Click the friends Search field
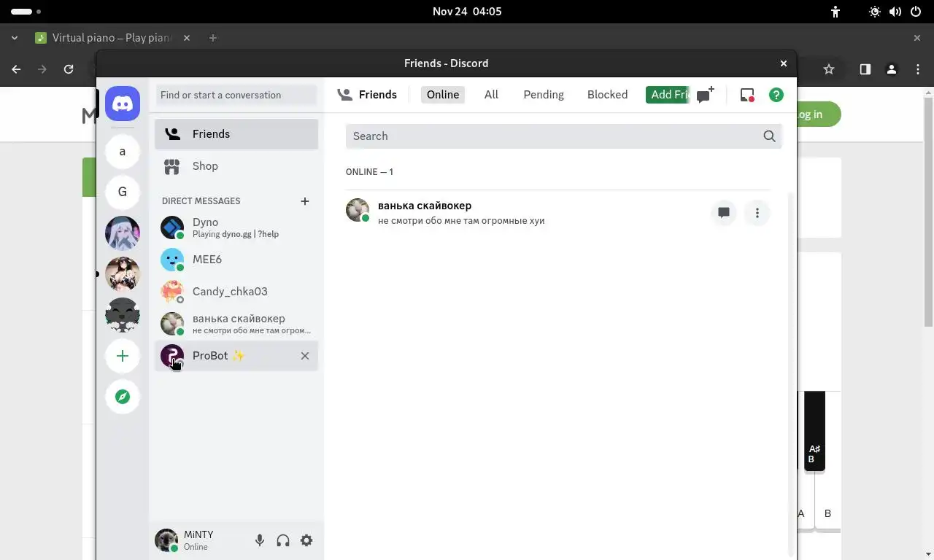 click(563, 136)
